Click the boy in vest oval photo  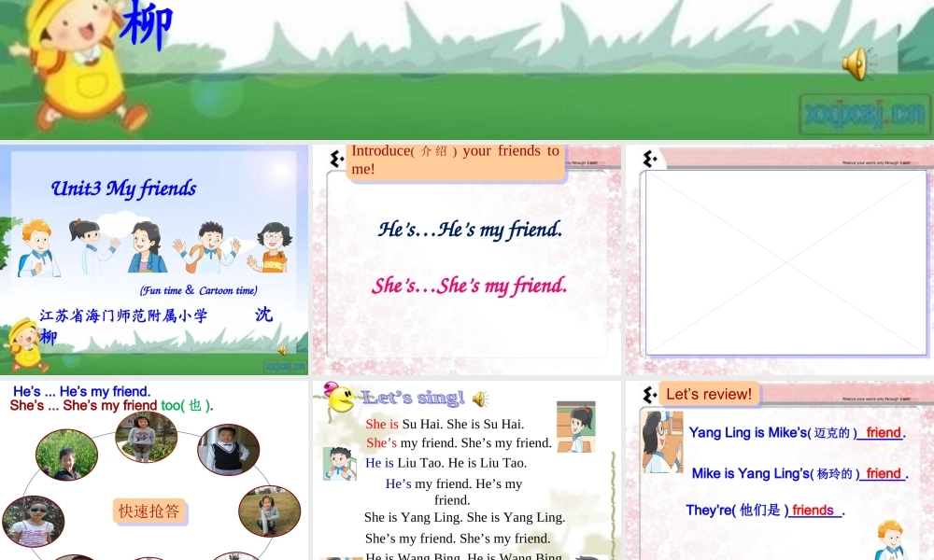228,450
